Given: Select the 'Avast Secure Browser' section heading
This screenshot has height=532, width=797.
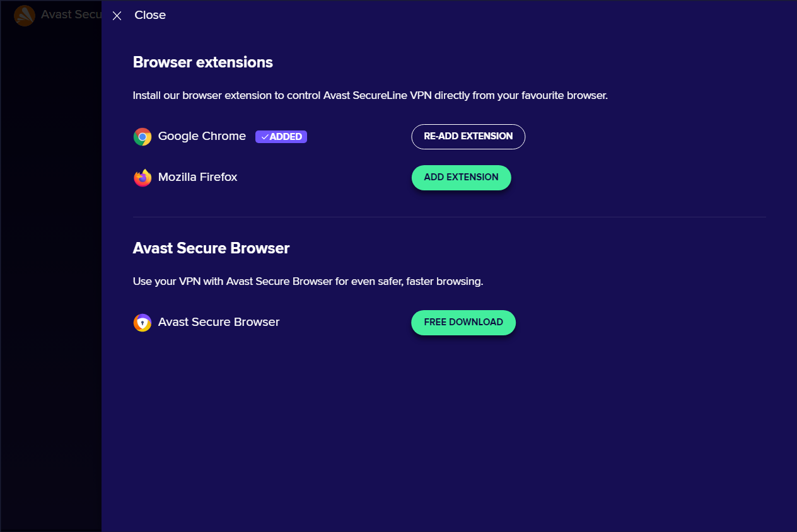Looking at the screenshot, I should (x=211, y=248).
